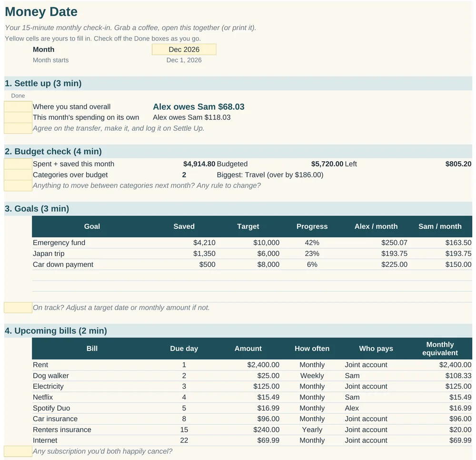Click the Goal column header

point(92,226)
